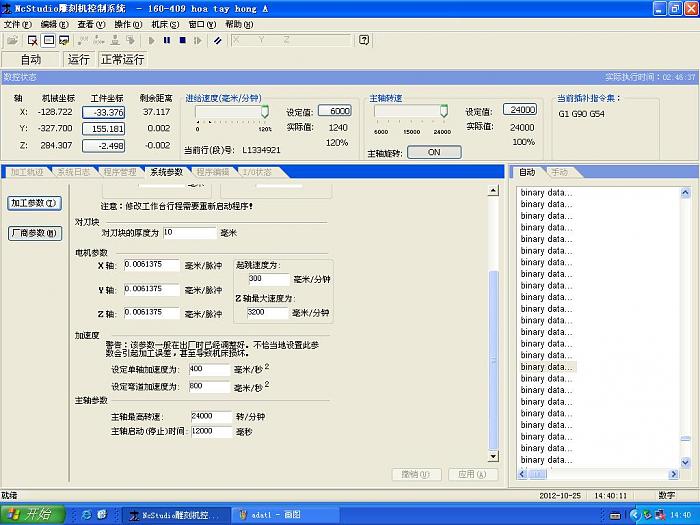Click binary data list scroll-down arrow
700x525 pixels.
pos(685,462)
